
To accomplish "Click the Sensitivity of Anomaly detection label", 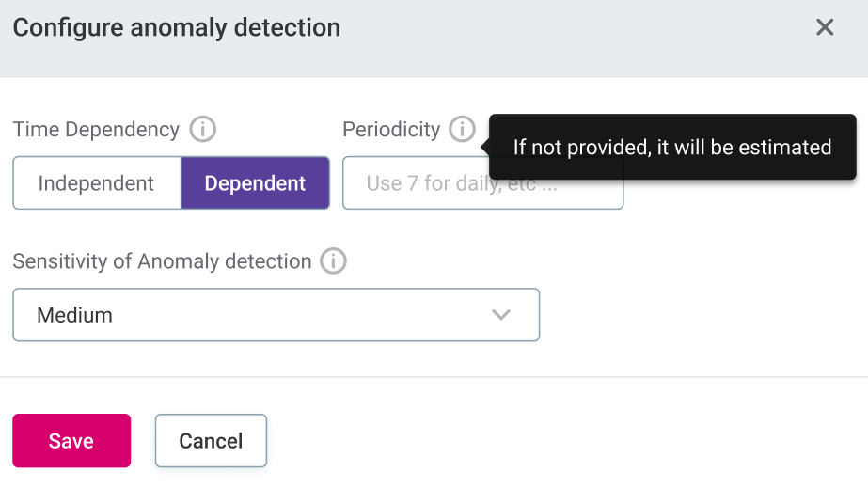I will point(162,261).
